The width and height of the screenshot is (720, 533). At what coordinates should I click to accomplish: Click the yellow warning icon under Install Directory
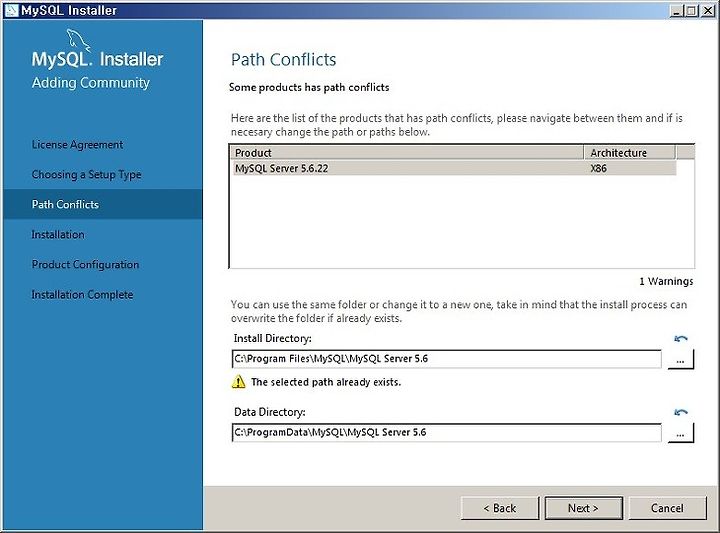click(238, 382)
